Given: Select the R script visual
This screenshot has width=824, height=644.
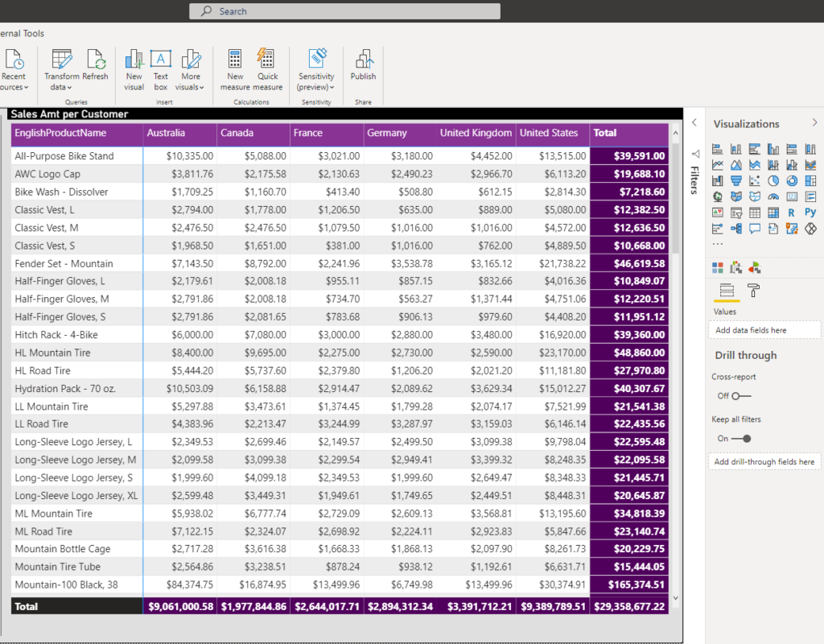Looking at the screenshot, I should [792, 213].
